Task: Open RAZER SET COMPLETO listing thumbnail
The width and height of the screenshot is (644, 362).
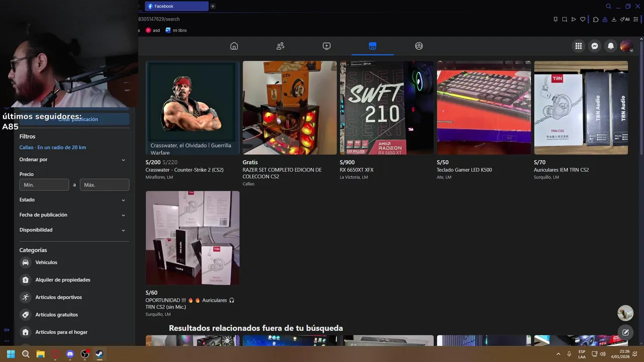Action: click(x=290, y=108)
